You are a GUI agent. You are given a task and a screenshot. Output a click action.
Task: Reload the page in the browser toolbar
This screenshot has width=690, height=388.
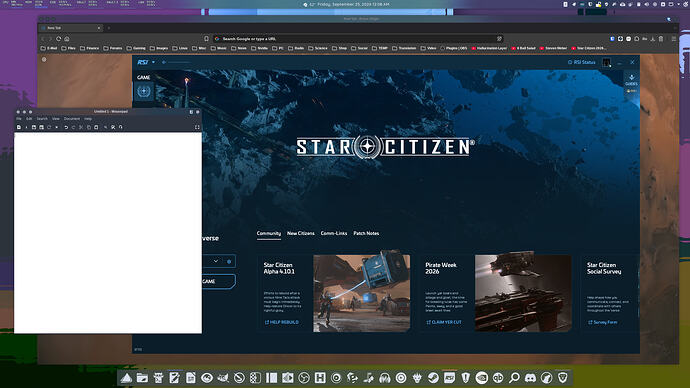tap(59, 39)
